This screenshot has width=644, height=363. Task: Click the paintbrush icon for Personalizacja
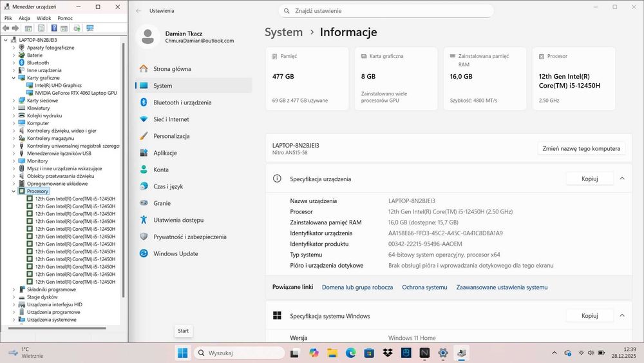tap(144, 136)
